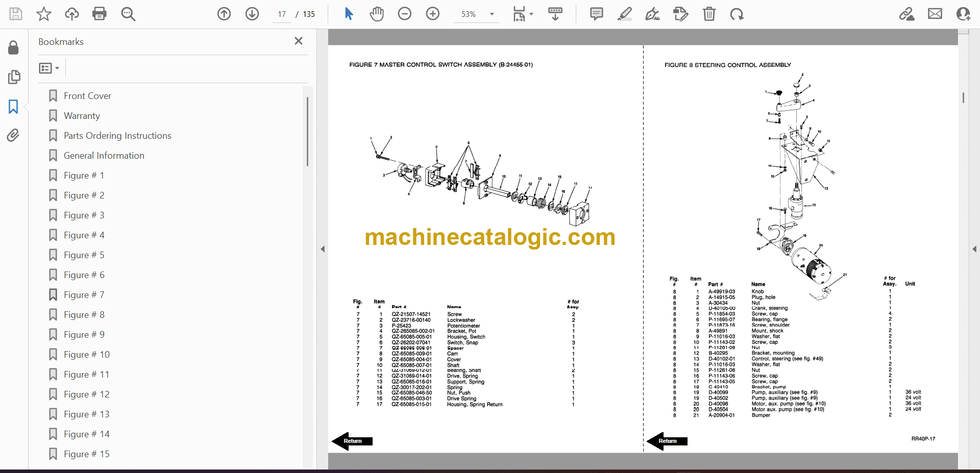Screen dimensions: 980x473
Task: Close the Bookmarks panel
Action: click(299, 41)
